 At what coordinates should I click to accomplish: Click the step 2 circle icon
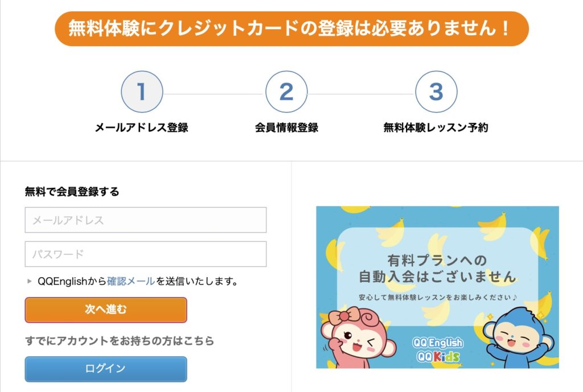click(286, 92)
